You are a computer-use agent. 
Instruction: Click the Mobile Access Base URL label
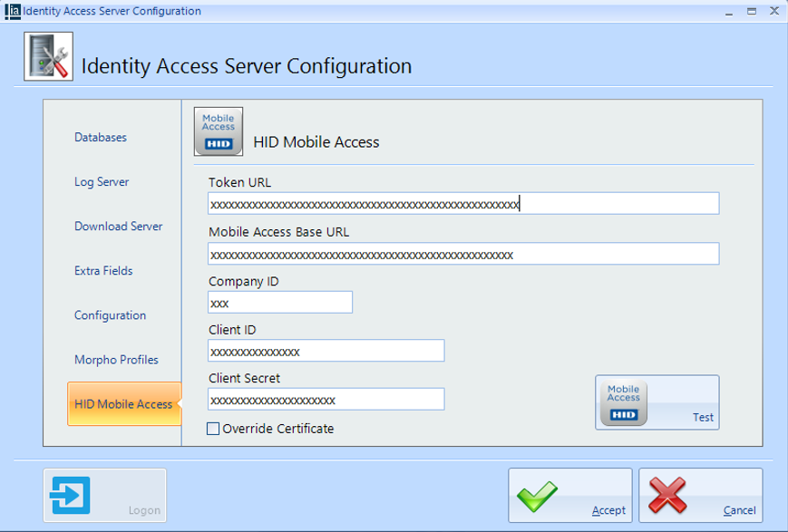coord(279,232)
